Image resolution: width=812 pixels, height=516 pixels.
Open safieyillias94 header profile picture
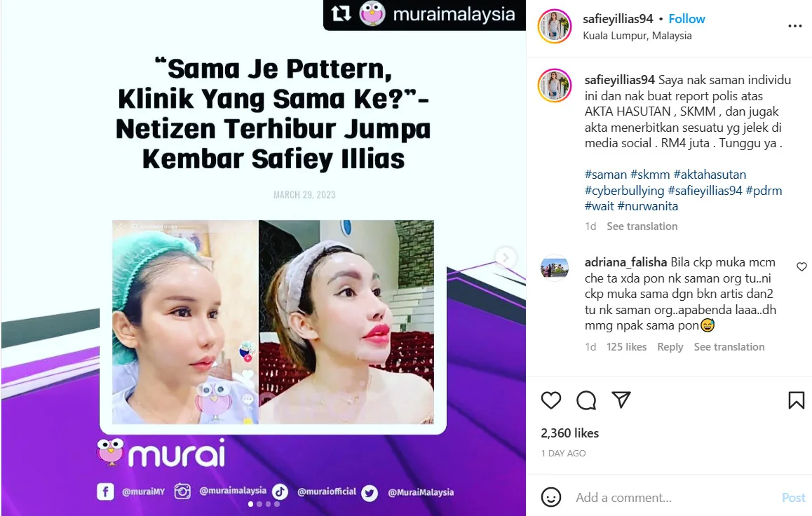[x=555, y=27]
